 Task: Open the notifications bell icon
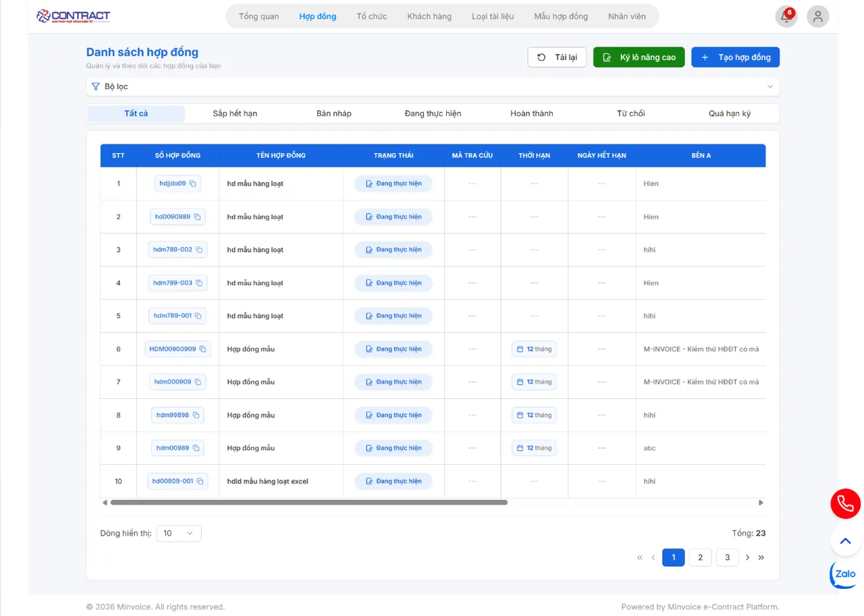pos(786,17)
